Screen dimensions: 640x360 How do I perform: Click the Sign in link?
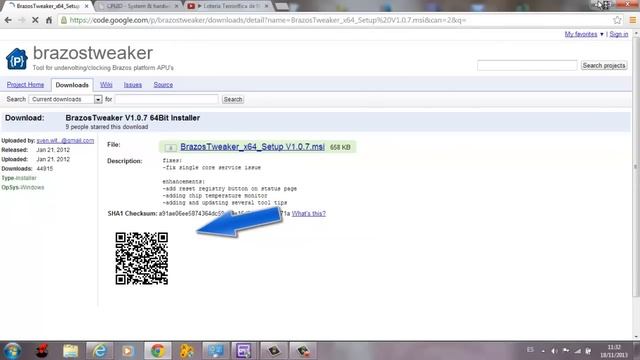coord(619,34)
